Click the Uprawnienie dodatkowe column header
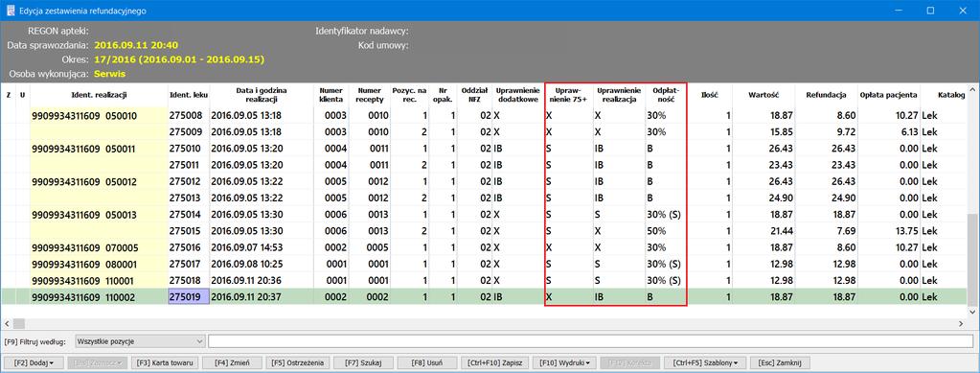Viewport: 980px width, 373px height. point(518,95)
